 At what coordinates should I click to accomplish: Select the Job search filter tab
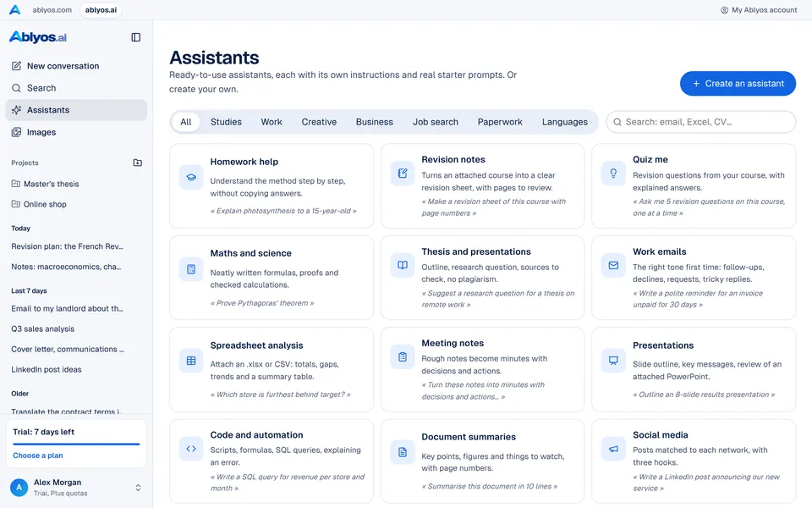tap(436, 122)
